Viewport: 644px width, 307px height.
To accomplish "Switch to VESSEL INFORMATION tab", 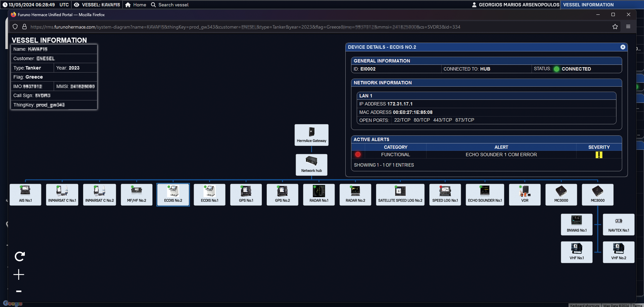I will pyautogui.click(x=588, y=5).
